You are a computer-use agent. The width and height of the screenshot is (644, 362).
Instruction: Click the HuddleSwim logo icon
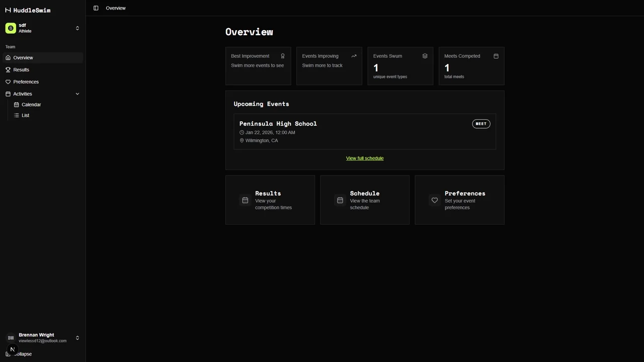(x=8, y=10)
